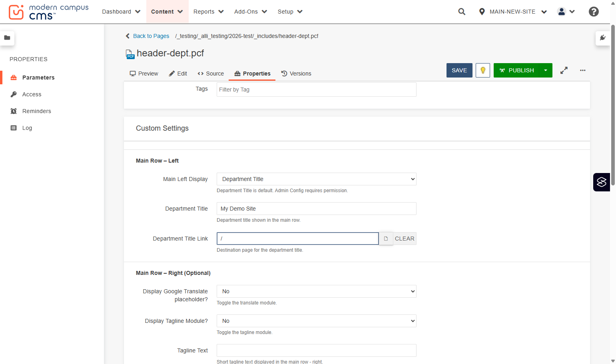Click the site location pin icon
This screenshot has width=616, height=364.
[482, 12]
